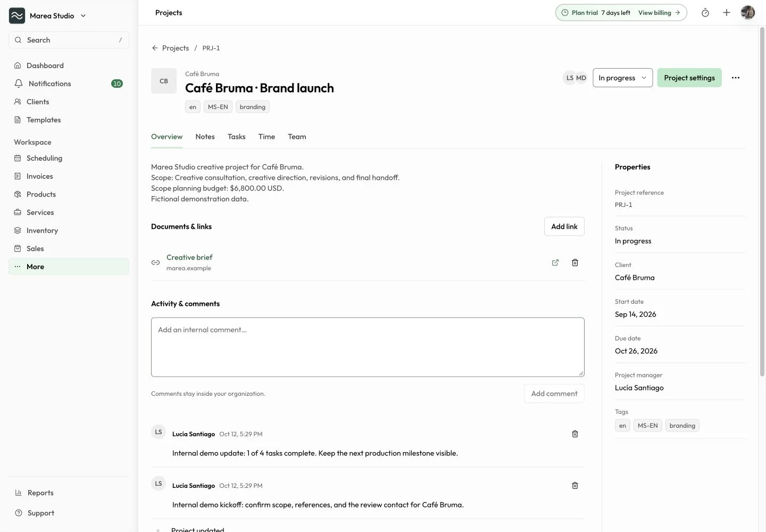Click the internal comment text area
766x532 pixels.
[368, 347]
